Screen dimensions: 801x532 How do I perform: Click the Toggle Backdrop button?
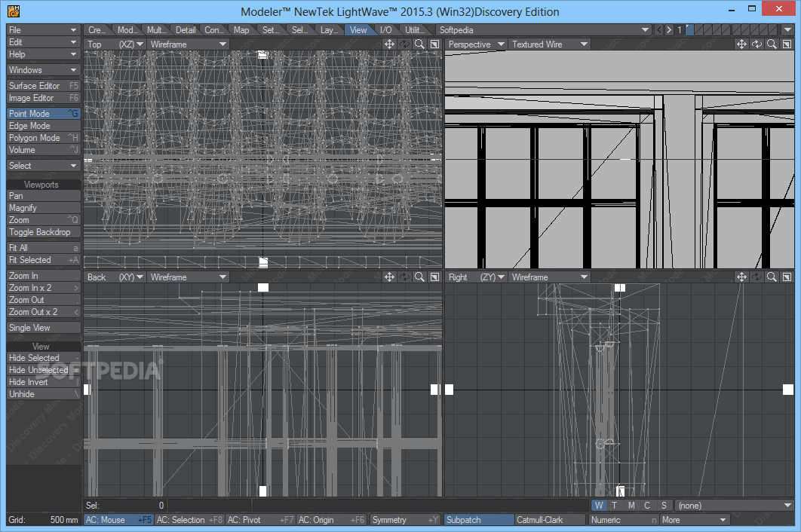(x=44, y=232)
